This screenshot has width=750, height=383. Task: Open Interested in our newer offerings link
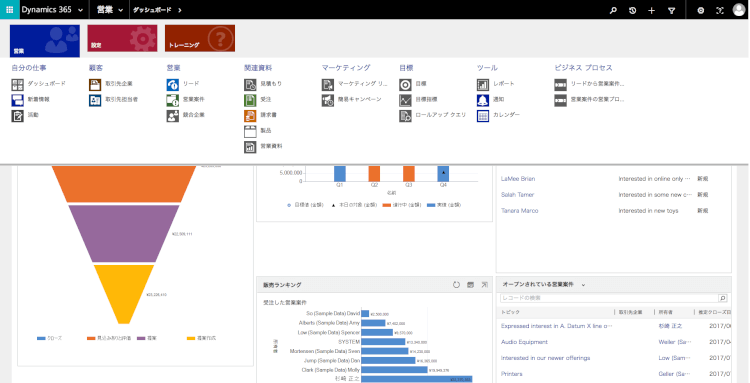pyautogui.click(x=545, y=358)
